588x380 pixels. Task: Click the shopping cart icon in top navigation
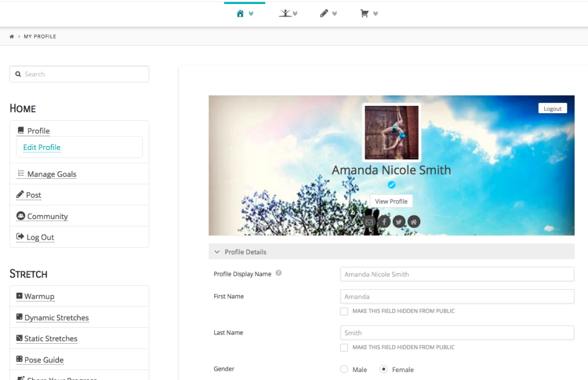(364, 14)
